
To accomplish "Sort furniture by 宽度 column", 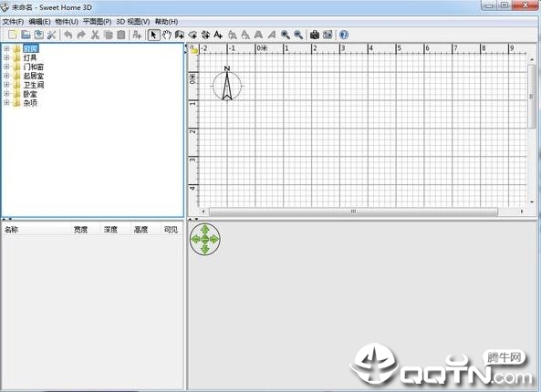I will point(86,230).
